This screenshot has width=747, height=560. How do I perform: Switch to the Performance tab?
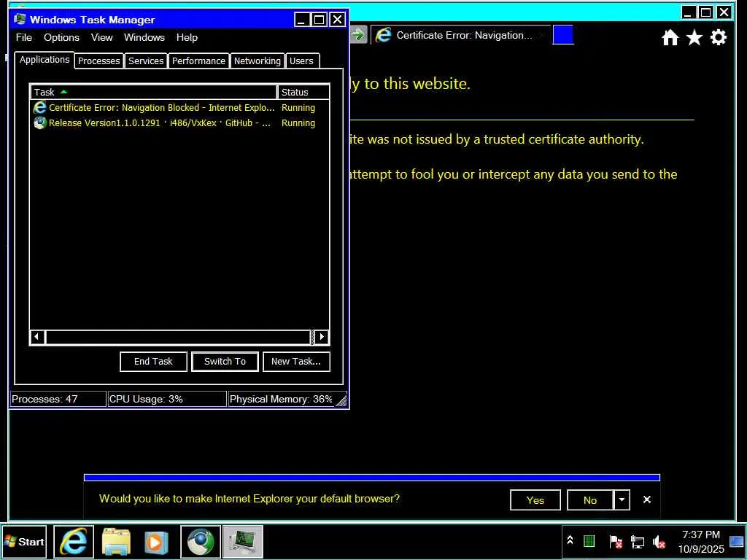tap(198, 61)
